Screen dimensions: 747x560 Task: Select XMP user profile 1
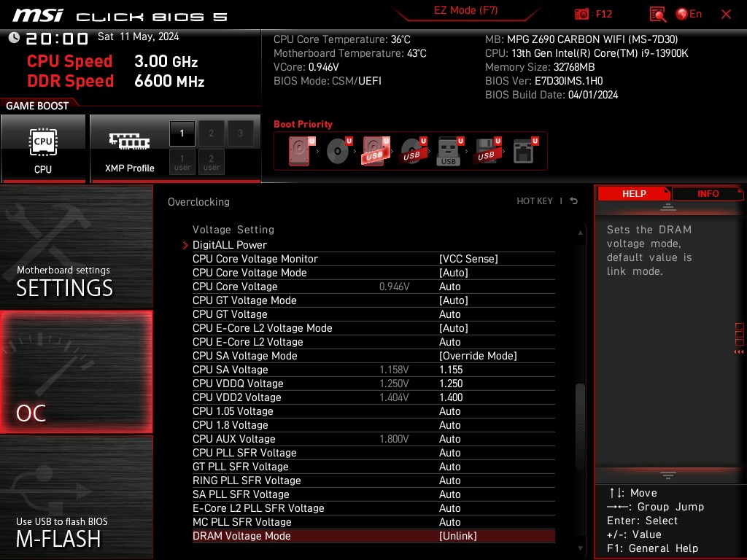(x=182, y=162)
